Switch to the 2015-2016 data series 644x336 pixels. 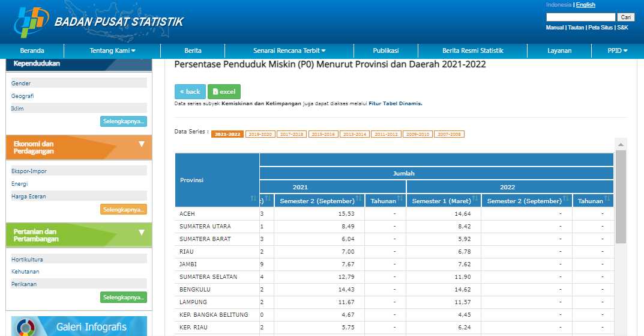(x=324, y=134)
